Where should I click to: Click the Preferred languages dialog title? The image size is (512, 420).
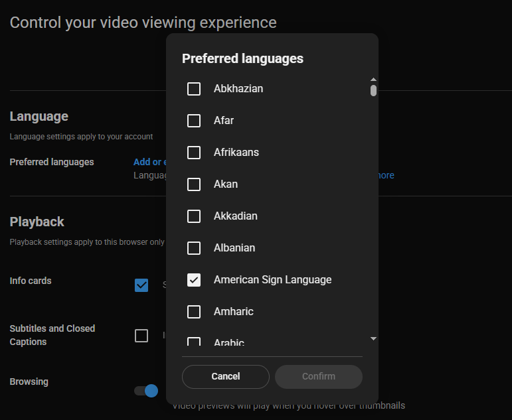pos(242,59)
